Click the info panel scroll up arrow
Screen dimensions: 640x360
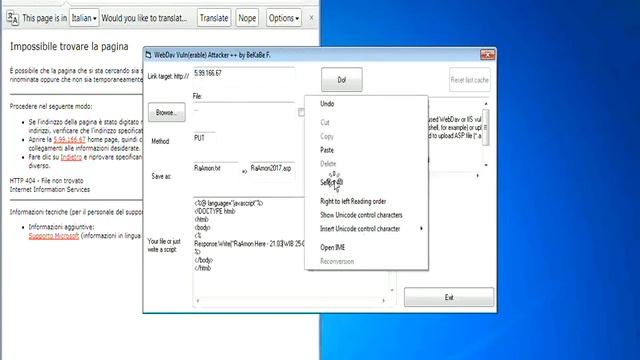[486, 104]
